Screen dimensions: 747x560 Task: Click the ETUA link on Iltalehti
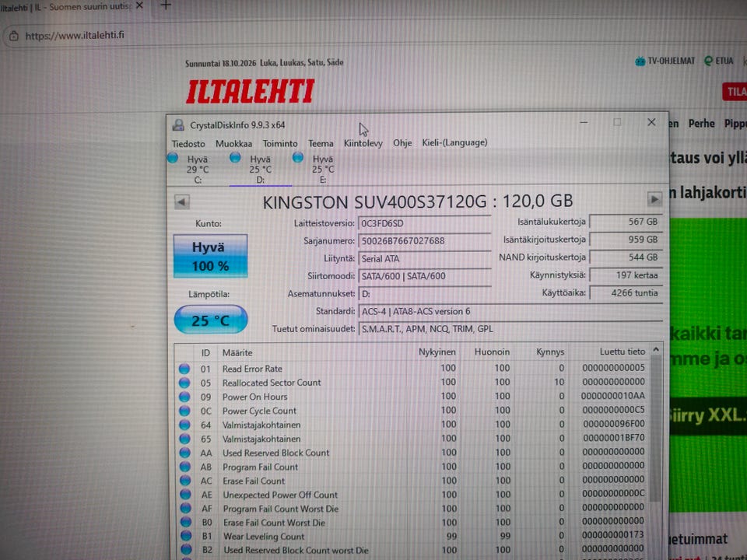pyautogui.click(x=719, y=61)
